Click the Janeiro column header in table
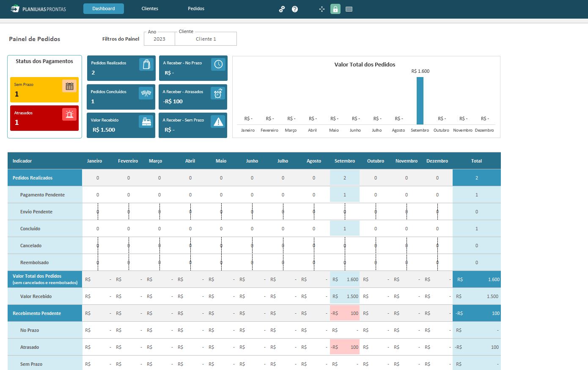The image size is (588, 370). (94, 161)
